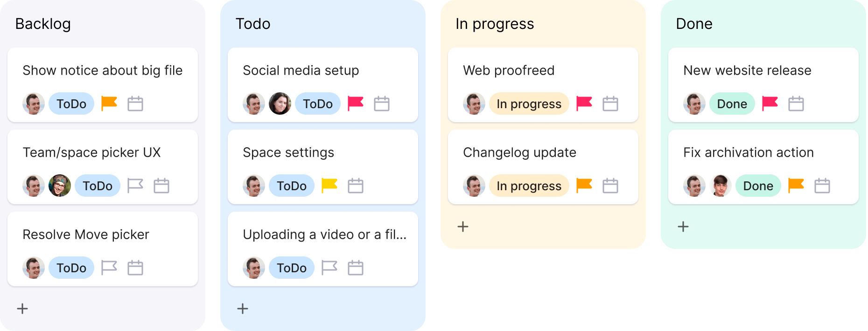Select the In progress column header
Image resolution: width=868 pixels, height=331 pixels.
tap(495, 24)
